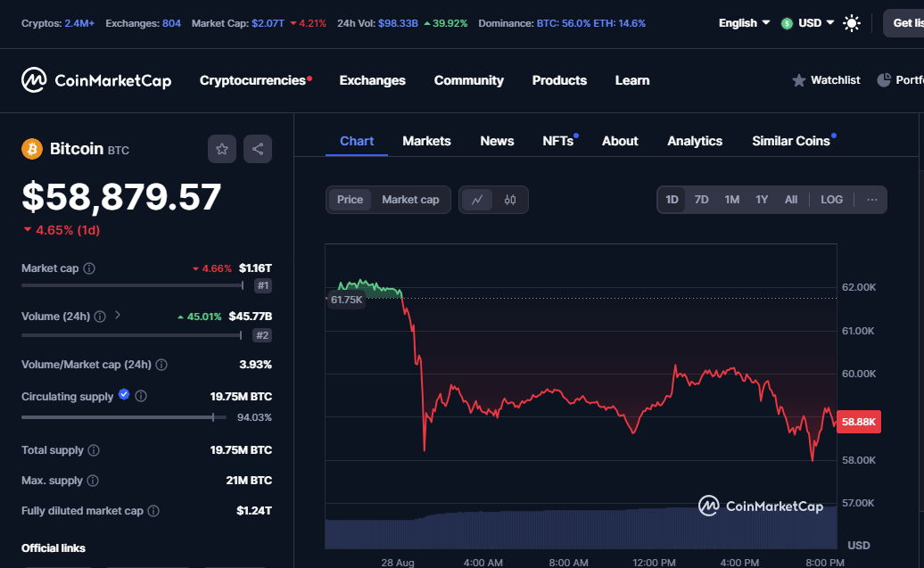Open the Analytics tab

(695, 142)
